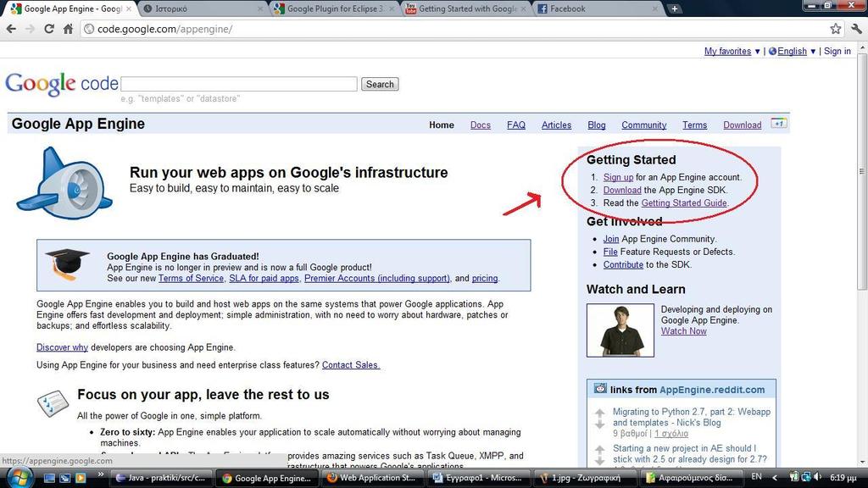This screenshot has width=868, height=488.
Task: Click the Search button
Action: 380,84
